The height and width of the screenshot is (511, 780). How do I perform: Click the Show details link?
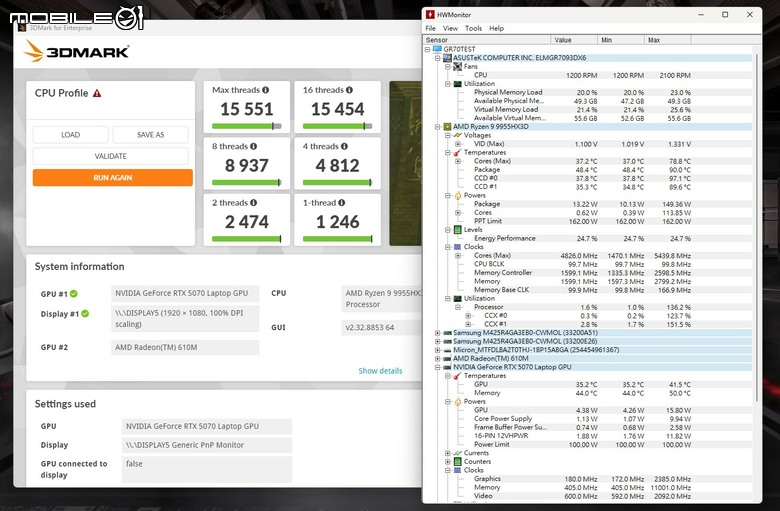click(x=381, y=371)
